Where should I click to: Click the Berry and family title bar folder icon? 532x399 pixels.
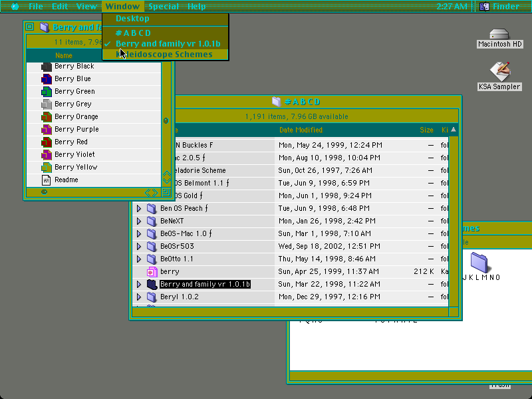click(x=45, y=27)
